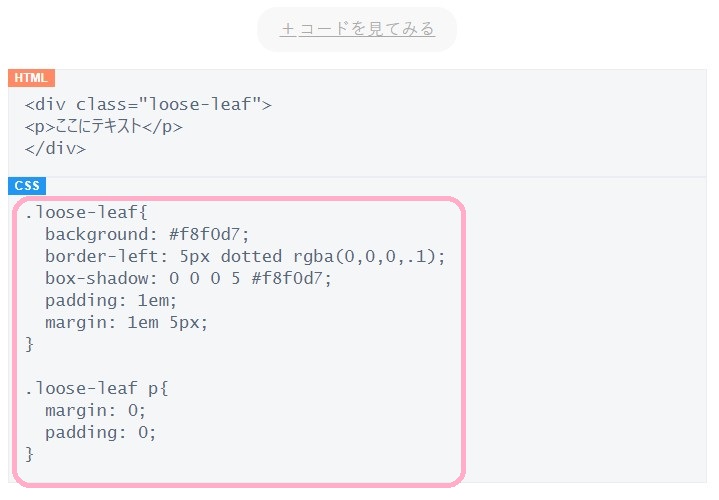719x500 pixels.
Task: Click the background: #f8f0d7 color value
Action: 209,234
